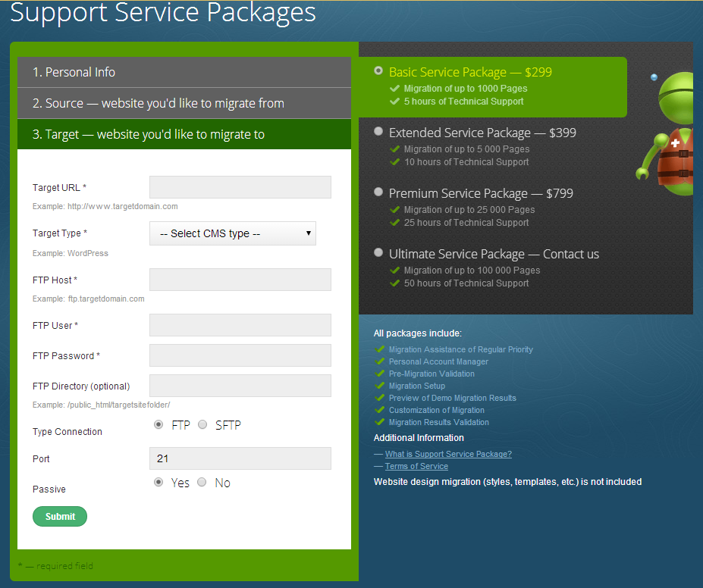Click the FTP Directory optional field

tap(240, 386)
